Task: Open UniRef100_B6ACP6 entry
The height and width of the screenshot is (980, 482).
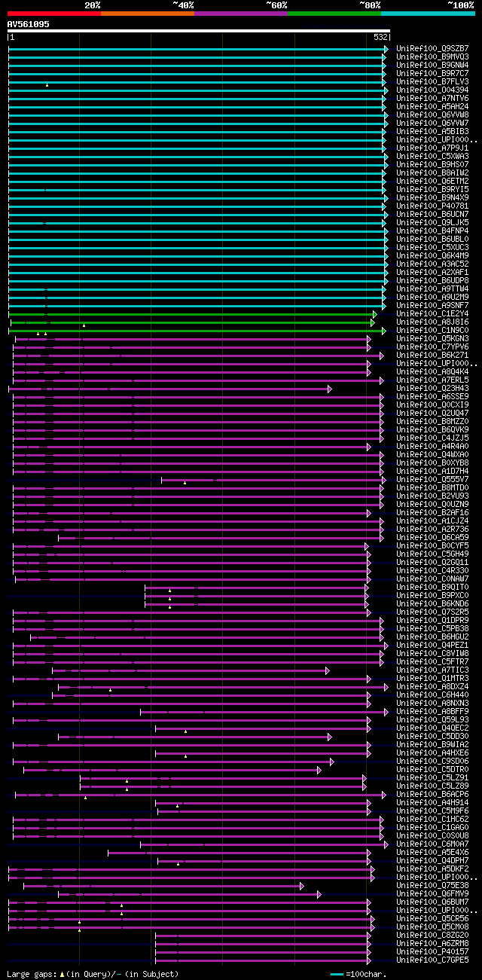Action: point(432,794)
